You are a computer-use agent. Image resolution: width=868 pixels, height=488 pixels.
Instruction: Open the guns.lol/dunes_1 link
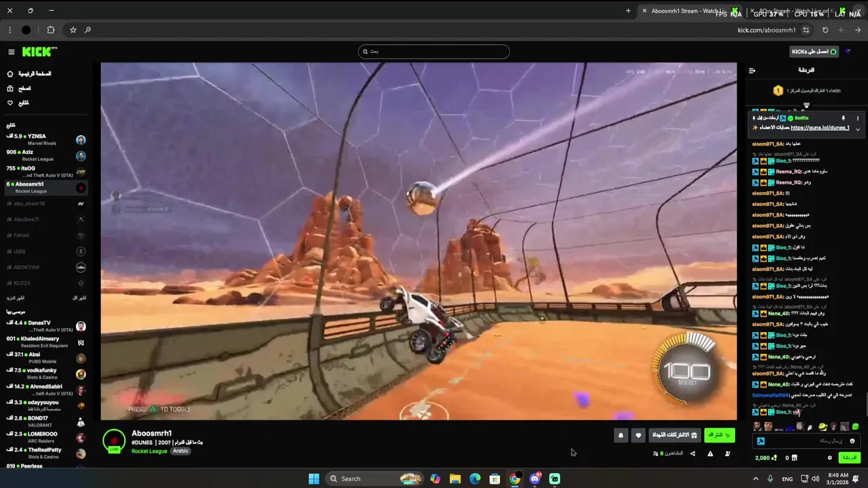(x=820, y=127)
